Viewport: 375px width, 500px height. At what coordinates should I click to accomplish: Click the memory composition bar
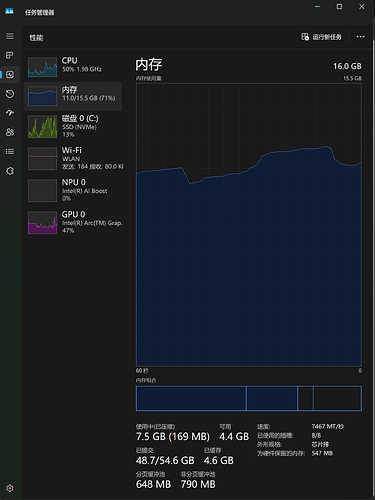249,398
